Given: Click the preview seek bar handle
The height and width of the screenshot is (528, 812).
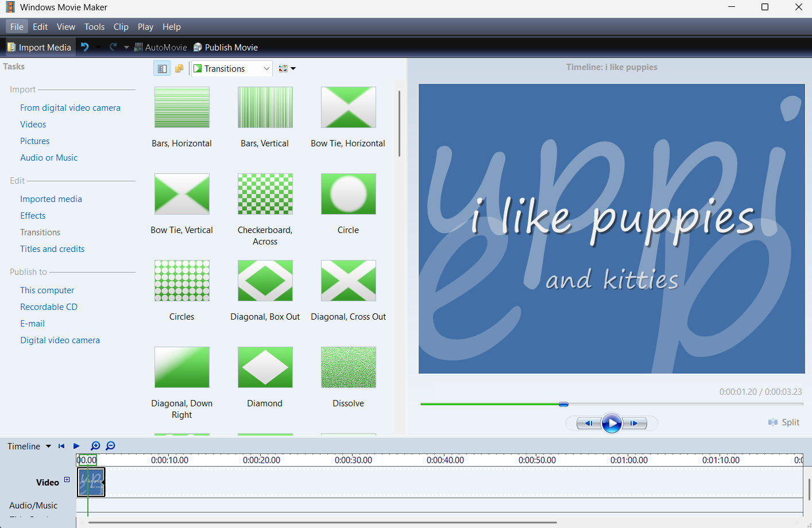Looking at the screenshot, I should click(x=563, y=404).
